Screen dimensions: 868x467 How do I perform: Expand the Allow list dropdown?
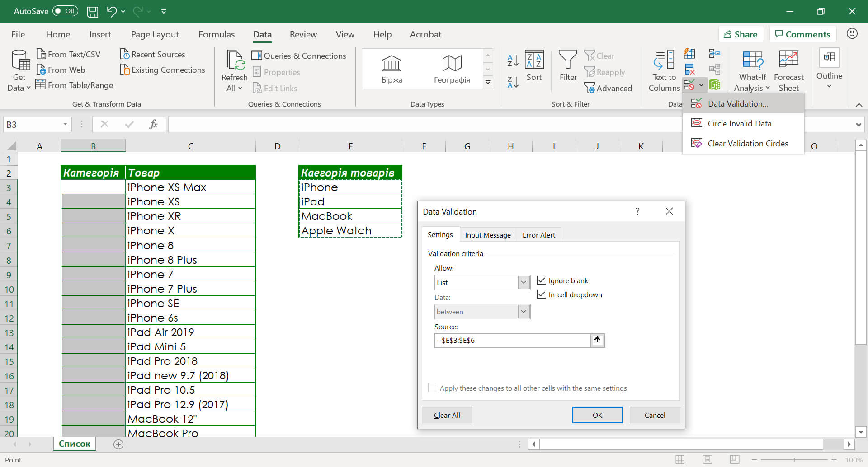pos(524,282)
